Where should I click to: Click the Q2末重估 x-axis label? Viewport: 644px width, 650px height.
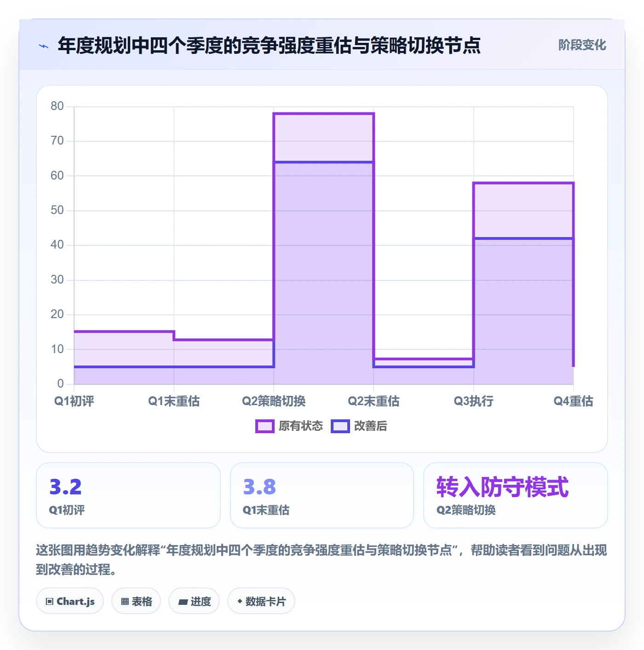(374, 401)
